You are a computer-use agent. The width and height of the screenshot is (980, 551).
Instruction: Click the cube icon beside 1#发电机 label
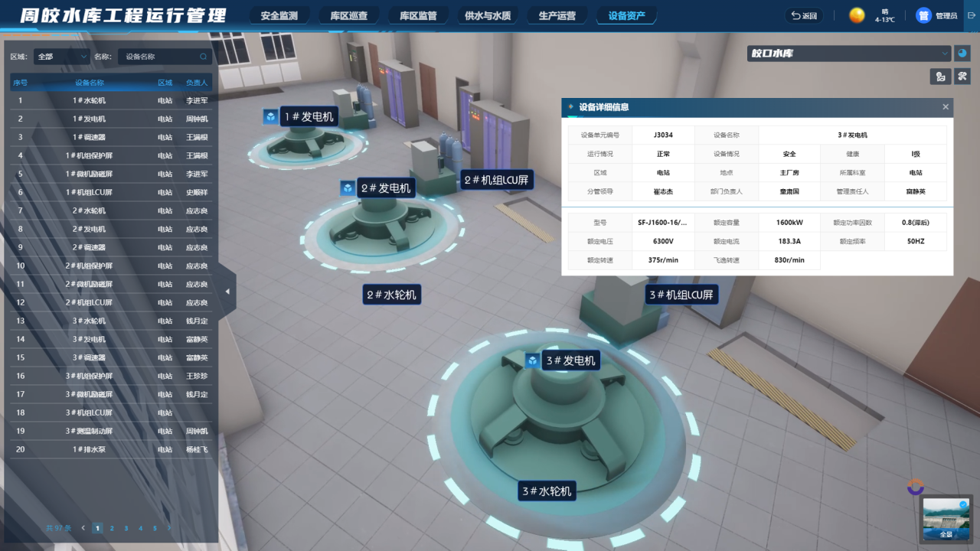[x=270, y=116]
